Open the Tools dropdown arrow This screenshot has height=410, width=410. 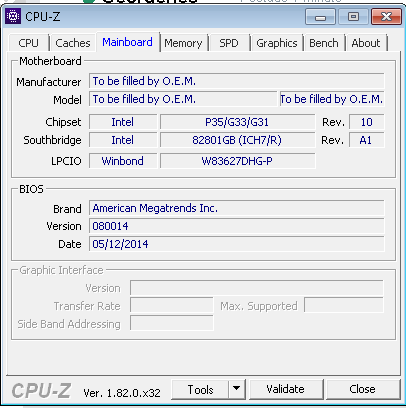pos(237,389)
